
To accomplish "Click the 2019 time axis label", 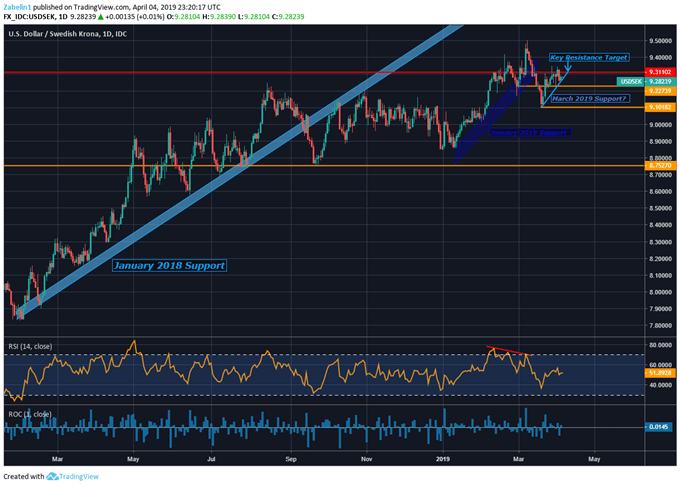I will (x=443, y=459).
